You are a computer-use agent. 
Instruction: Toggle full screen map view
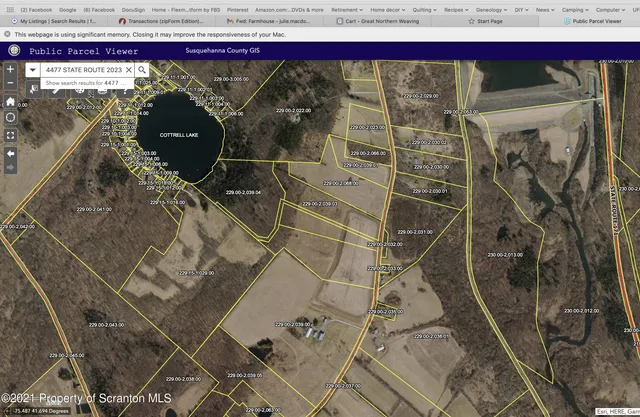click(10, 134)
